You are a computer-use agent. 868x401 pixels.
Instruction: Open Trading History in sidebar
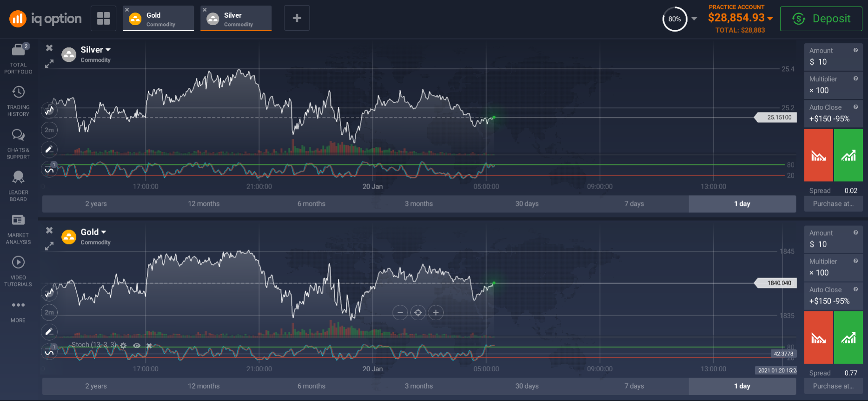(x=18, y=101)
